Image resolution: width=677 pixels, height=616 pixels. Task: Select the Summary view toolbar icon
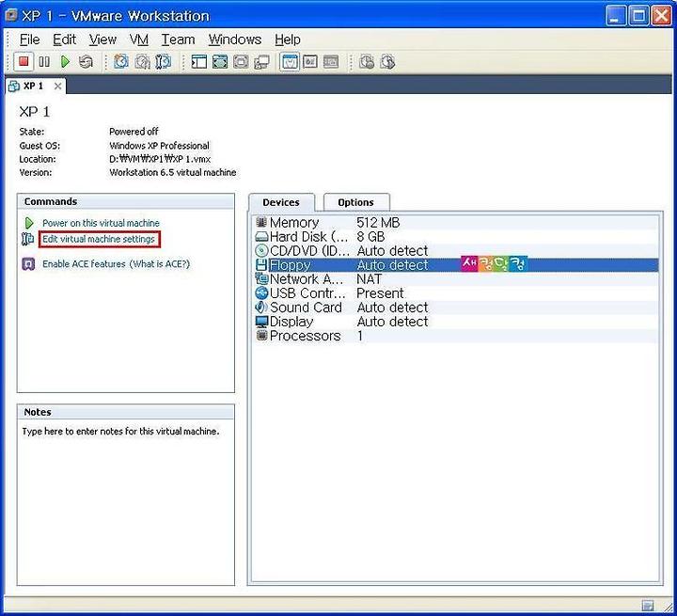[290, 62]
